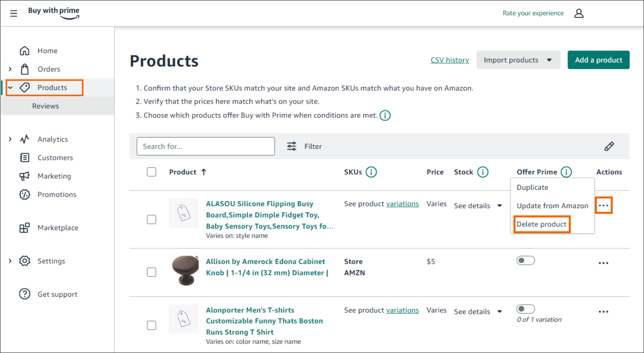Toggle Offer Prime for Alonporter T-shirts
Screen dimensions: 644x353
[x=525, y=308]
